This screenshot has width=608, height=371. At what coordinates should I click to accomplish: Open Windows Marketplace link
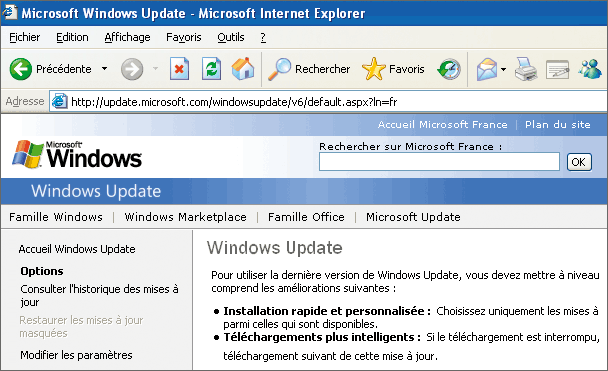point(185,217)
